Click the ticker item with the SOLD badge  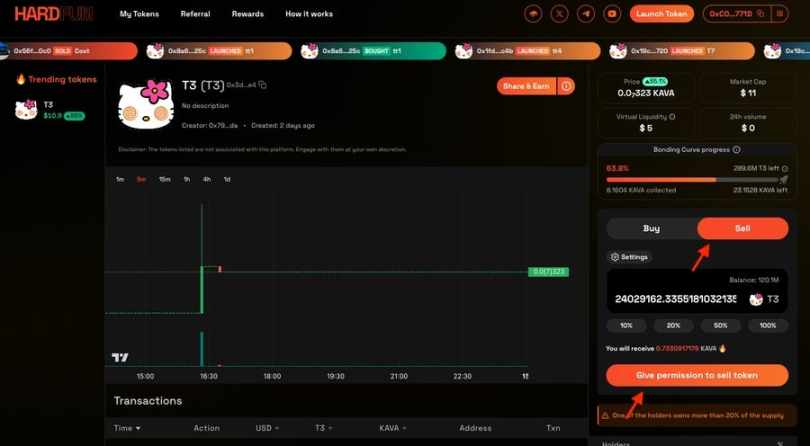69,51
